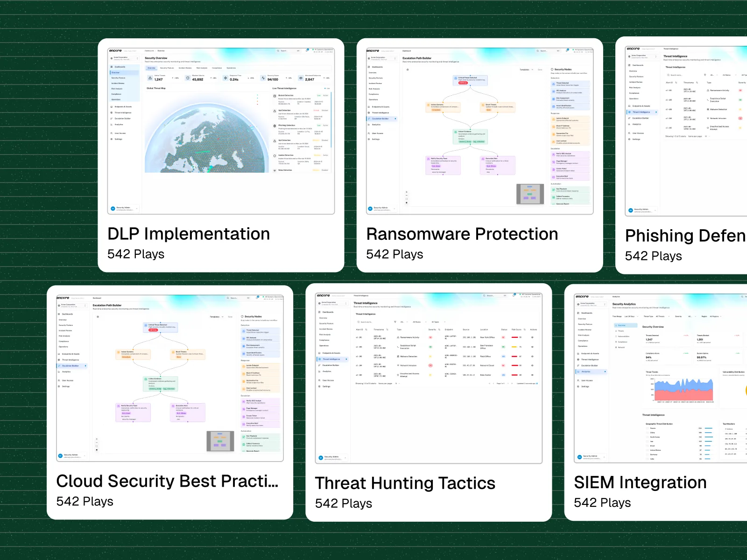Click the Ransomware Protection title

[x=462, y=234]
